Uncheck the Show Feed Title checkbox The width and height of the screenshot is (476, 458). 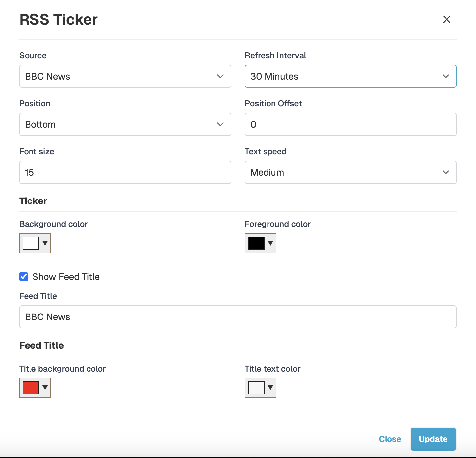pos(24,277)
